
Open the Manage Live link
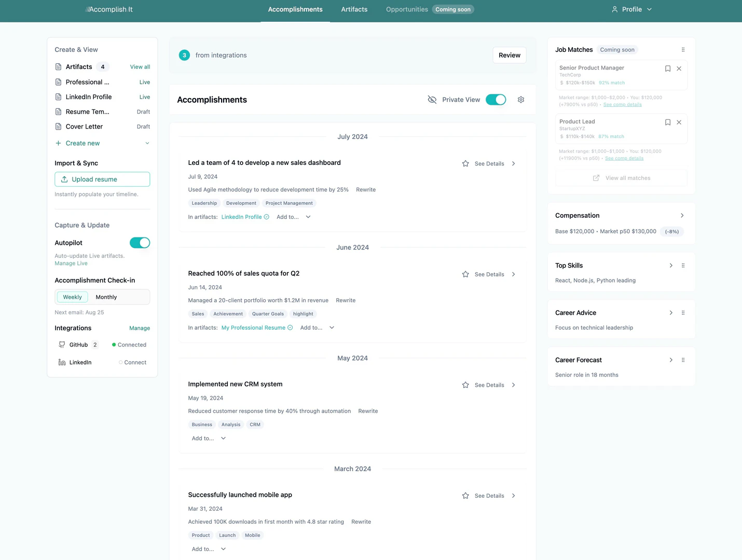[71, 263]
